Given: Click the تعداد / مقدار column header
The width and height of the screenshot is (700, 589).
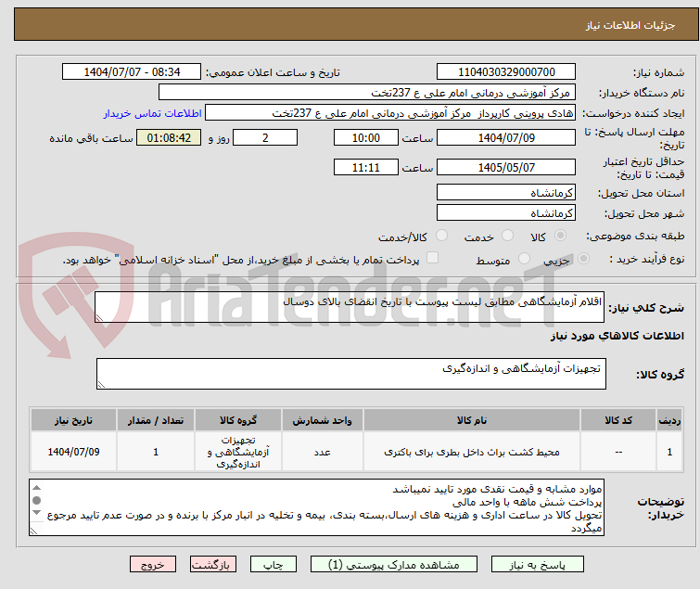Looking at the screenshot, I should pyautogui.click(x=156, y=420).
